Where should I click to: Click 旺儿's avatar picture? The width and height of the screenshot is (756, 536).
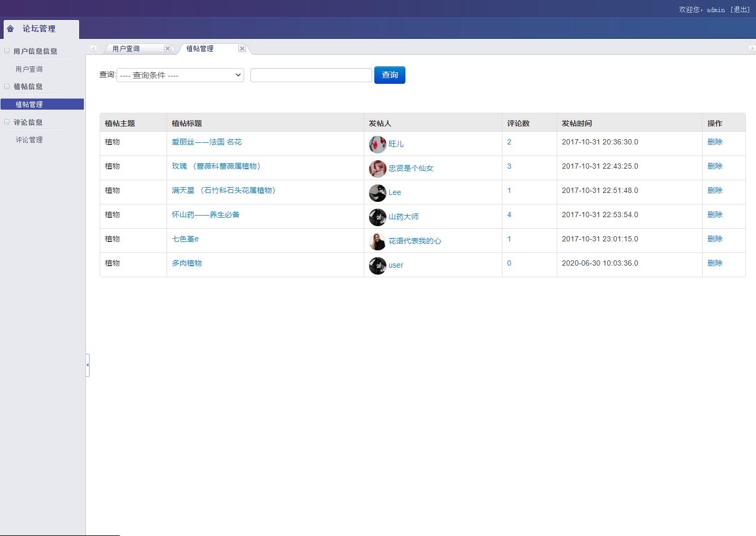[377, 143]
